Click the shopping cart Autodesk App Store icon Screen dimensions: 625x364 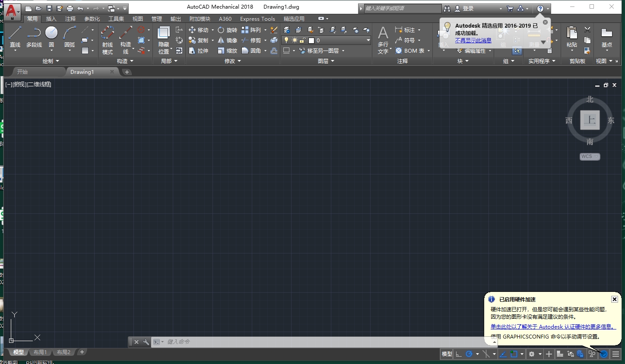tap(510, 8)
